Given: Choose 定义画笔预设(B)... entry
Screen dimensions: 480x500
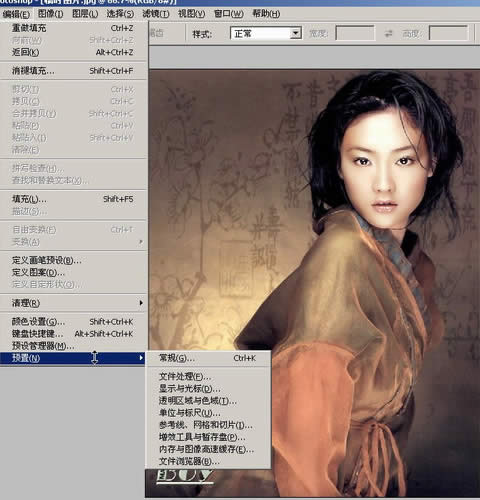Looking at the screenshot, I should [x=73, y=260].
